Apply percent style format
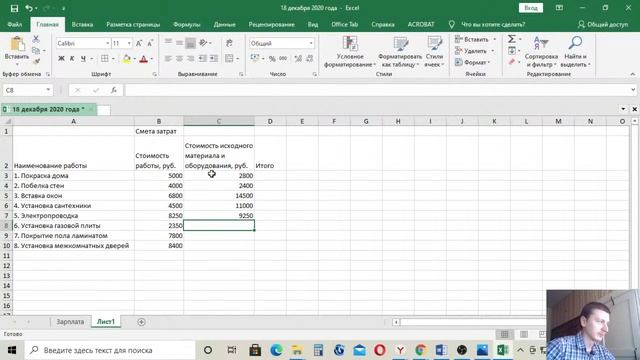Image resolution: width=640 pixels, height=360 pixels. 272,59
